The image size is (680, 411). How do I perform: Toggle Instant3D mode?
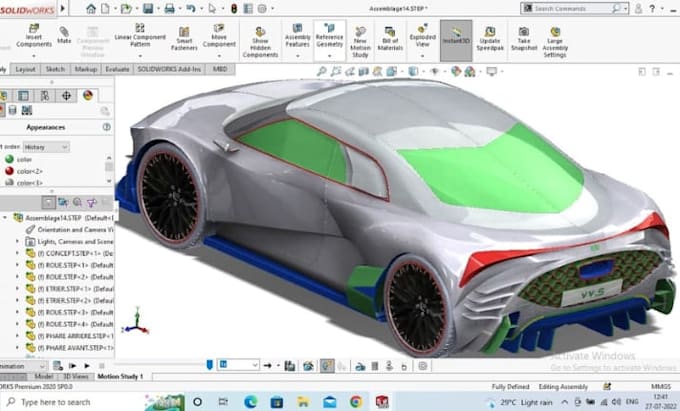coord(456,40)
